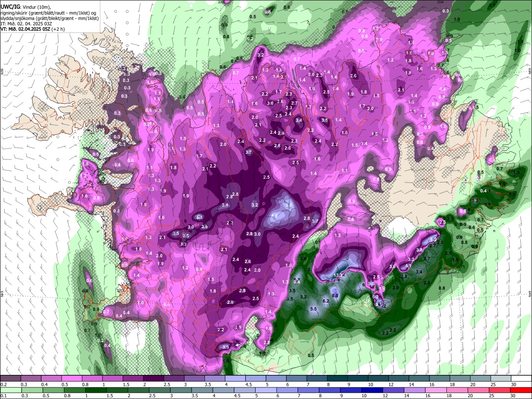Screen dimensions: 532x399
Task: Click the 'rigning/skúrir (grænt/blátt/rautt - mm/1klst) og' line
Action: click(x=49, y=13)
